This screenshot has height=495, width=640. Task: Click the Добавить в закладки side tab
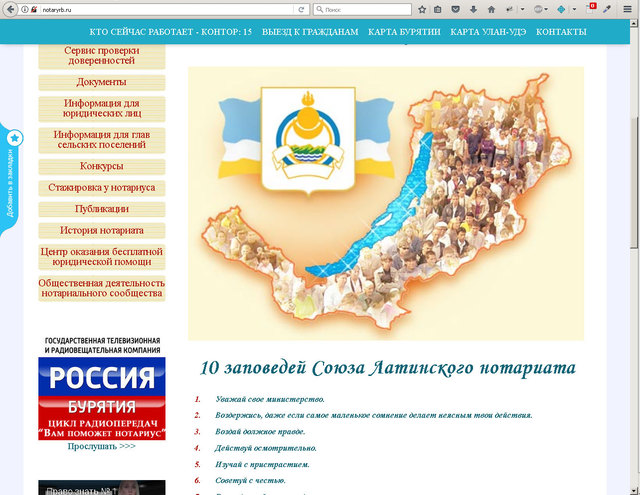tap(10, 182)
